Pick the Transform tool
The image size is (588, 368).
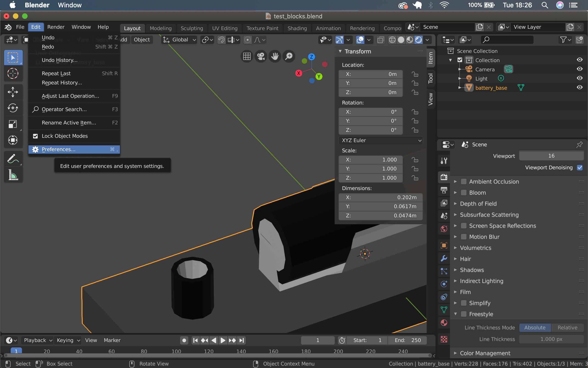(13, 140)
